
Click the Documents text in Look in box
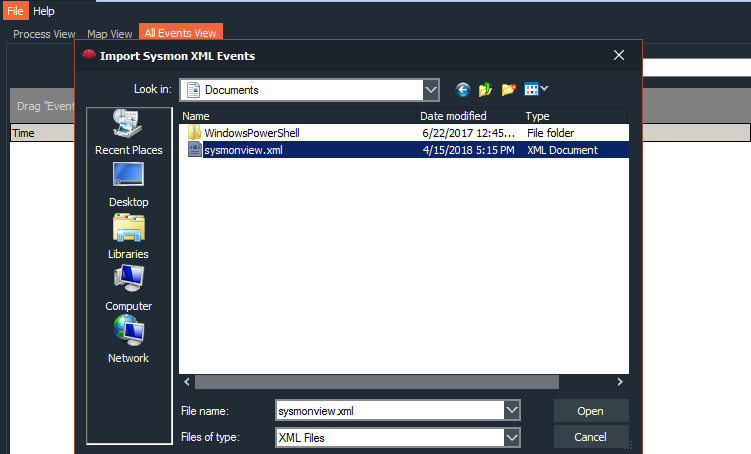(x=232, y=90)
